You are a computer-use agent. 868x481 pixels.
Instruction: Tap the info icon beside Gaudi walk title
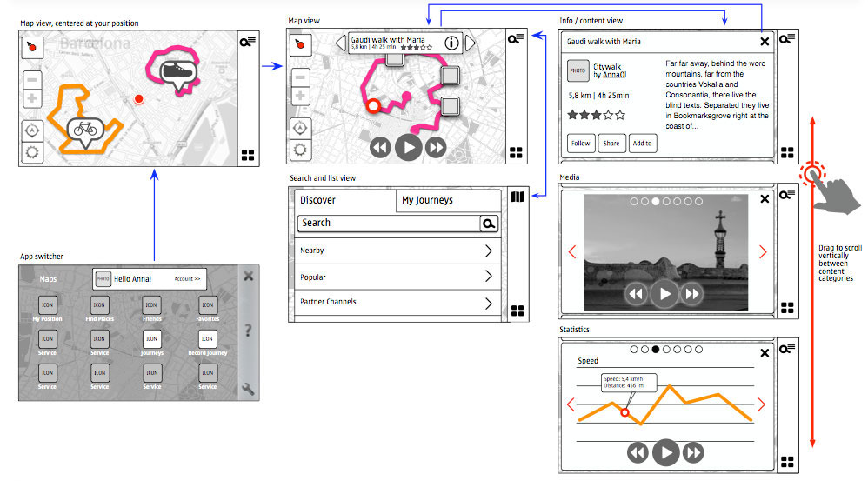coord(451,43)
